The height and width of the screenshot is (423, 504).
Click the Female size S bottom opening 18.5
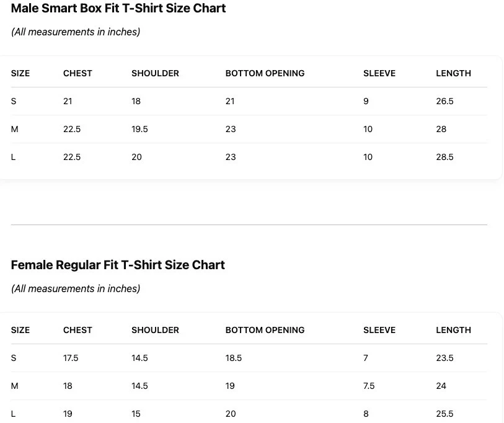(234, 358)
